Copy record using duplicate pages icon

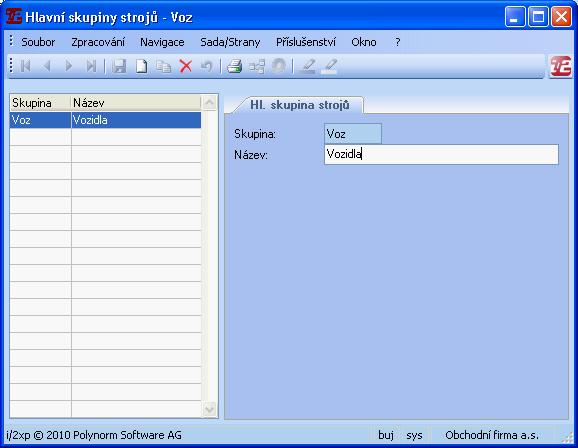click(x=163, y=66)
